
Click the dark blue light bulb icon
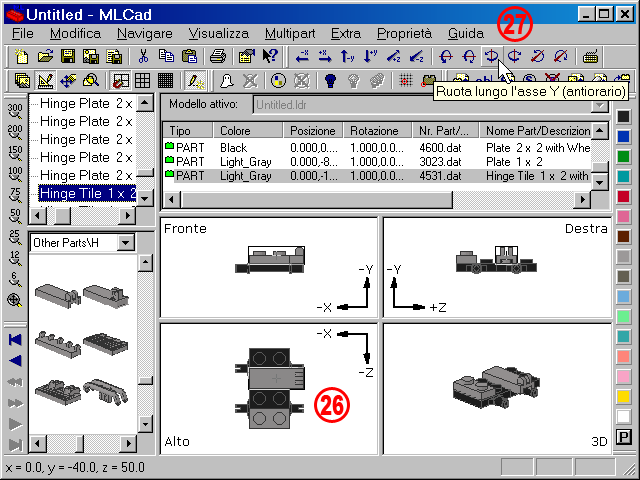(x=330, y=80)
